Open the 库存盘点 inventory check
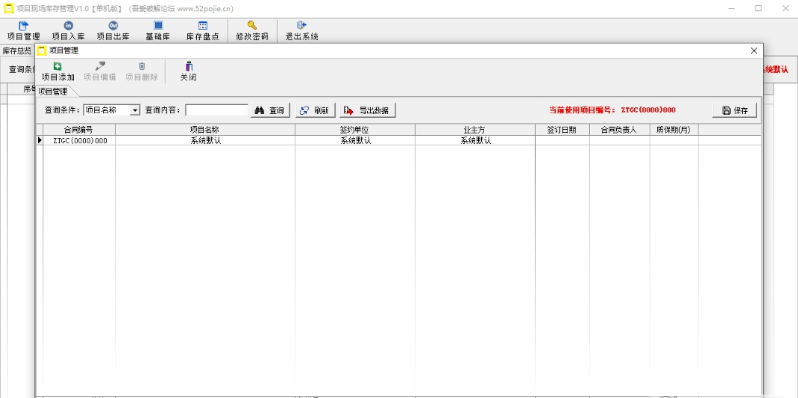This screenshot has width=798, height=398. pos(203,31)
